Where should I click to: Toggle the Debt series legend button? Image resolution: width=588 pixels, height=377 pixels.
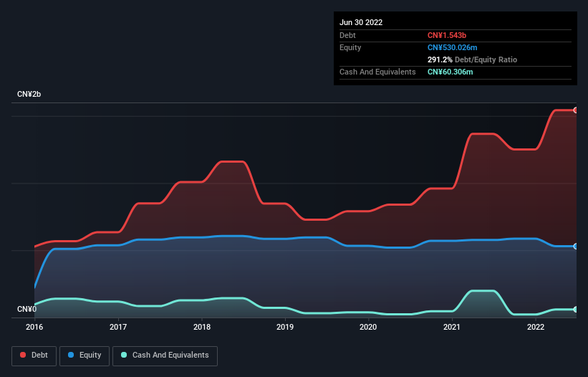(34, 355)
